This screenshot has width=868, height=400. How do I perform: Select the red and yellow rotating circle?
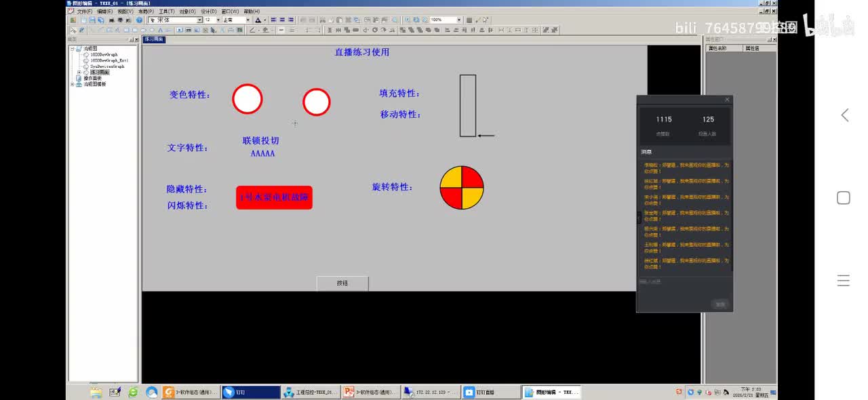(x=462, y=188)
